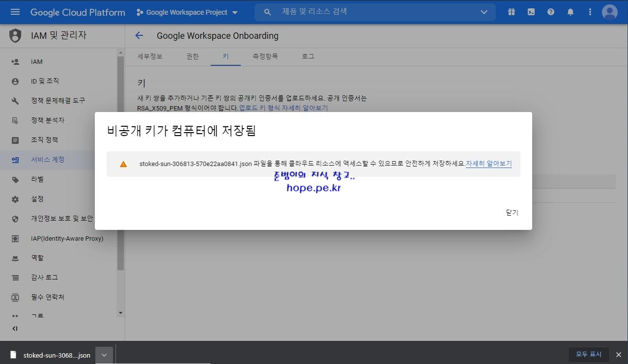The image size is (628, 364).
Task: Open 업로드 키 형식 자세히 알아보기 link
Action: pos(283,108)
